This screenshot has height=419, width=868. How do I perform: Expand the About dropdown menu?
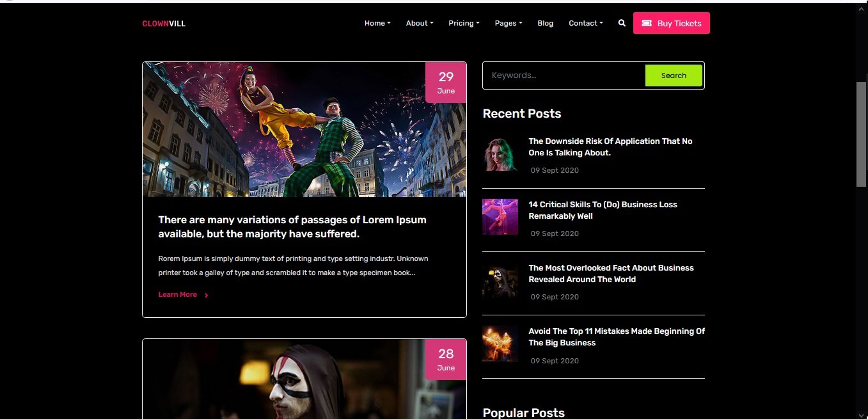point(420,23)
